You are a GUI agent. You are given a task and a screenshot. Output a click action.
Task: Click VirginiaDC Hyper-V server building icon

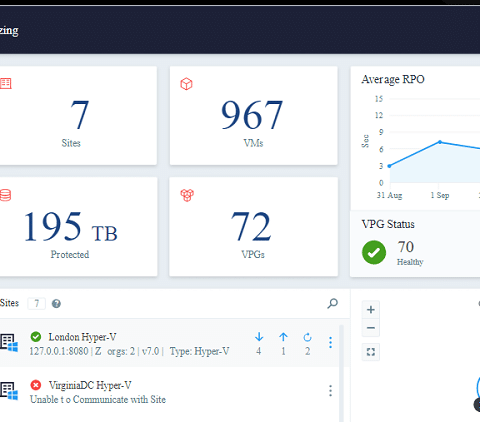(9, 391)
